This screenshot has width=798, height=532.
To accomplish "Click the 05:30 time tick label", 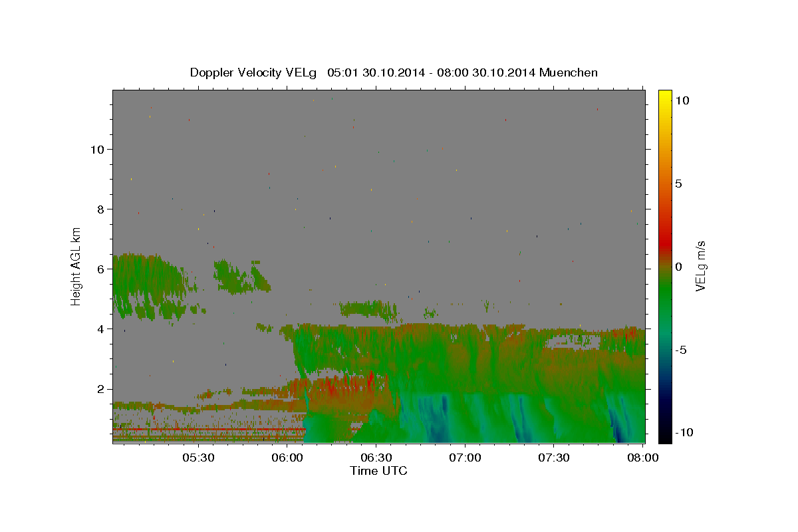I will [198, 458].
